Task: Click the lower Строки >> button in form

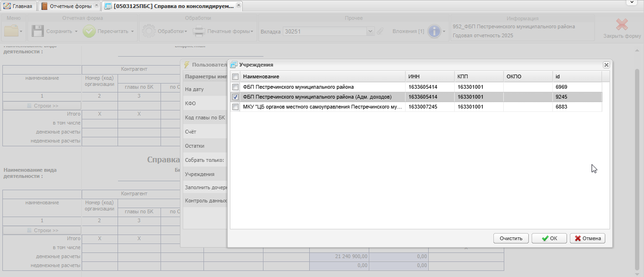Action: [42, 230]
